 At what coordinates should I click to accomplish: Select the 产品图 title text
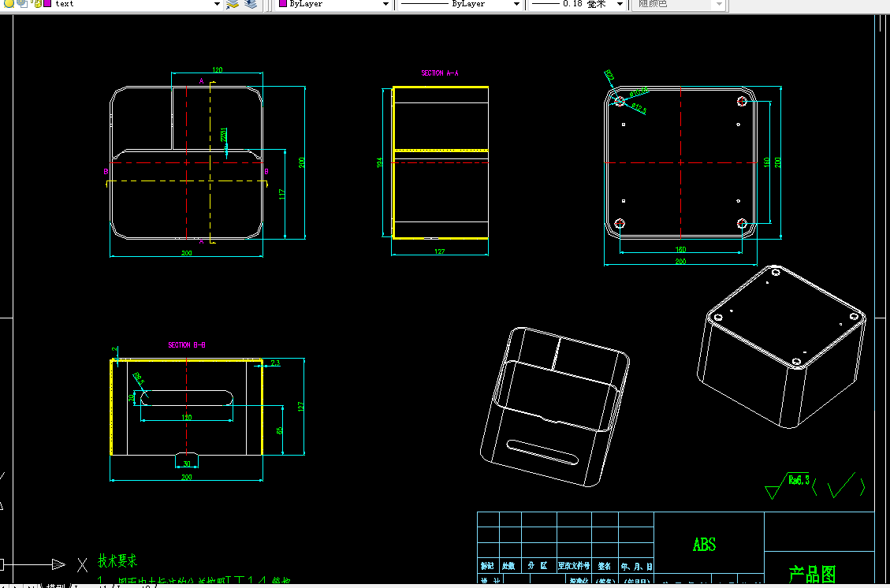[812, 575]
